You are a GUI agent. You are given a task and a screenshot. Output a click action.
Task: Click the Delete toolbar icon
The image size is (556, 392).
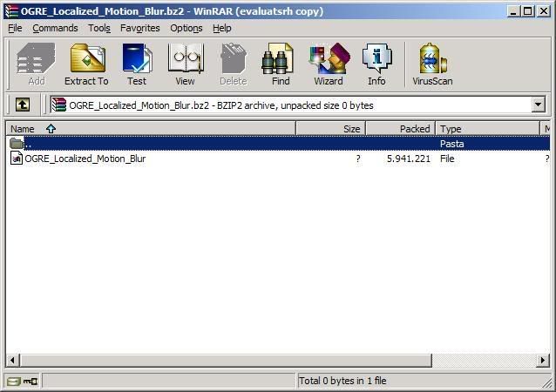233,64
